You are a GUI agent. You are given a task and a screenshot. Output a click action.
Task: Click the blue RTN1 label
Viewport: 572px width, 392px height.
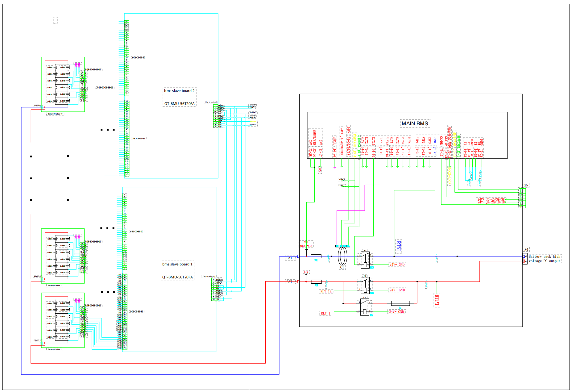pos(398,247)
